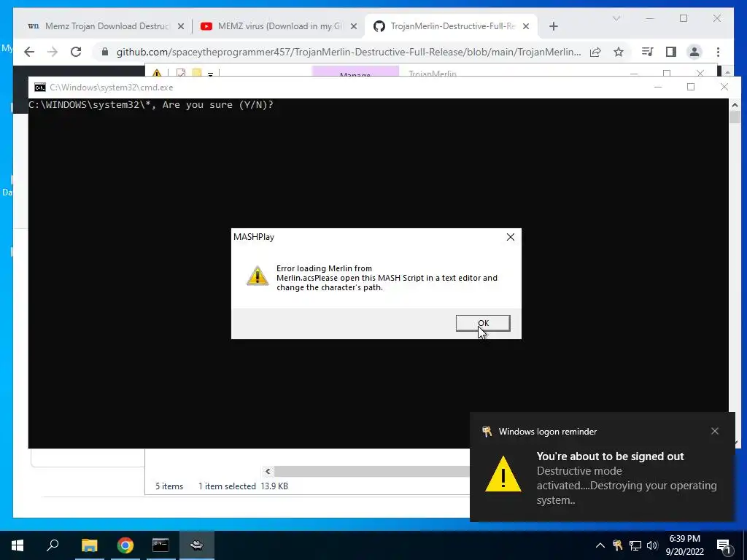Close the Memz Trojan Download tab
747x560 pixels.
(181, 27)
